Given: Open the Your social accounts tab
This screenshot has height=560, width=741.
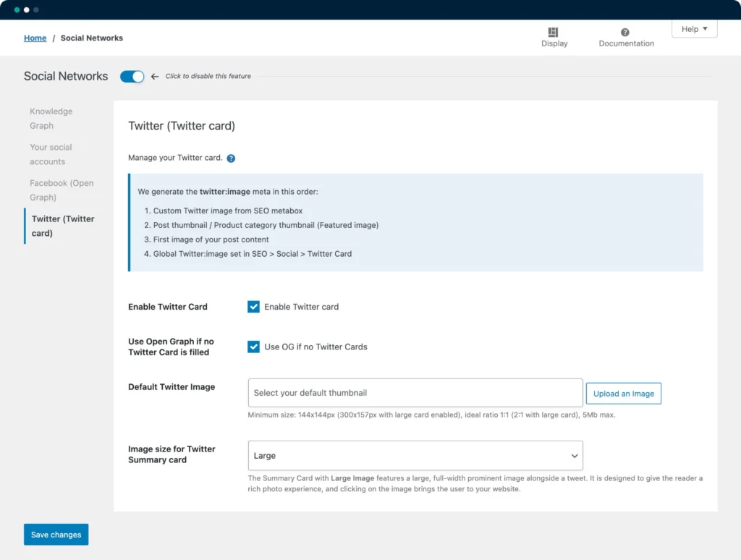Looking at the screenshot, I should (51, 154).
